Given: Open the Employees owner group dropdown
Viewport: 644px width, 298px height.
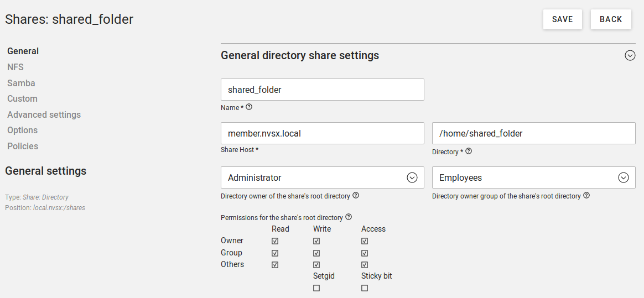Looking at the screenshot, I should click(534, 177).
